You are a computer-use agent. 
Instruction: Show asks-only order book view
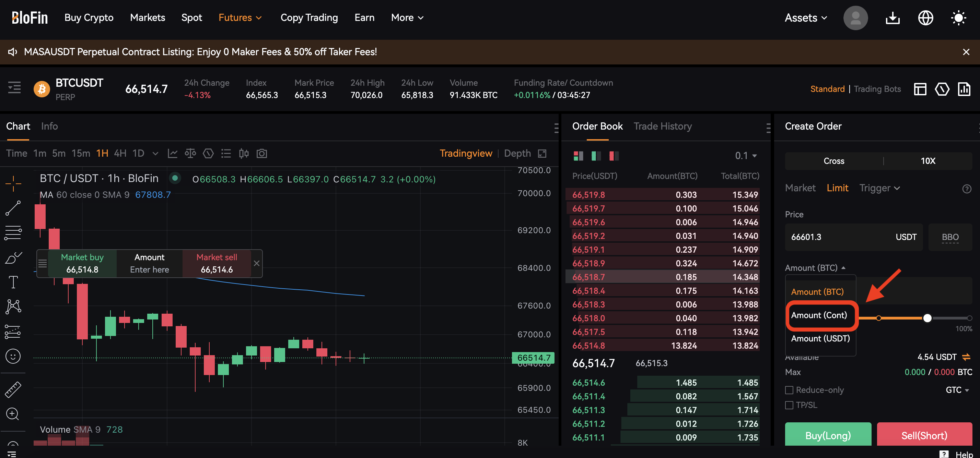(x=614, y=156)
